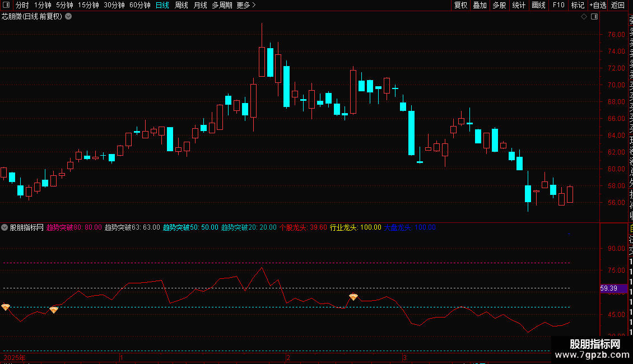Switch to 60分钟 chart period

[x=140, y=5]
